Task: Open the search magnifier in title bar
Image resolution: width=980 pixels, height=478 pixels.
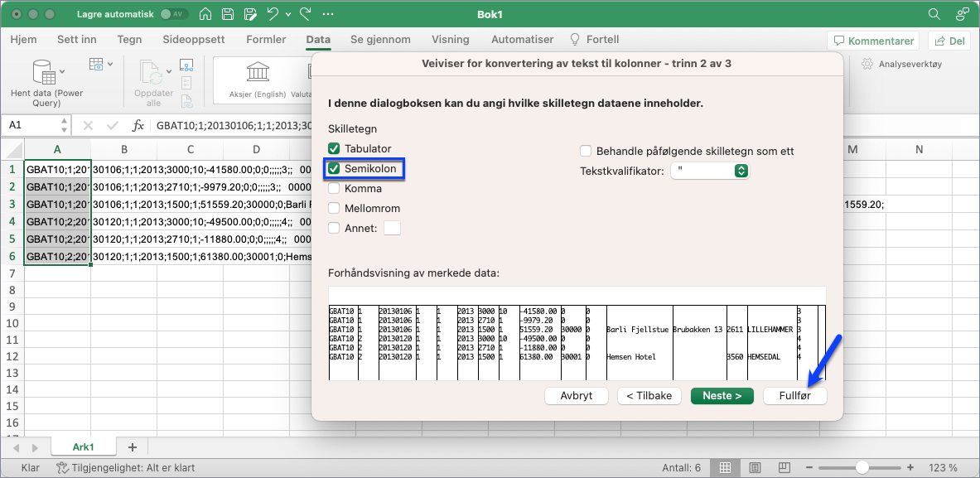Action: point(934,14)
